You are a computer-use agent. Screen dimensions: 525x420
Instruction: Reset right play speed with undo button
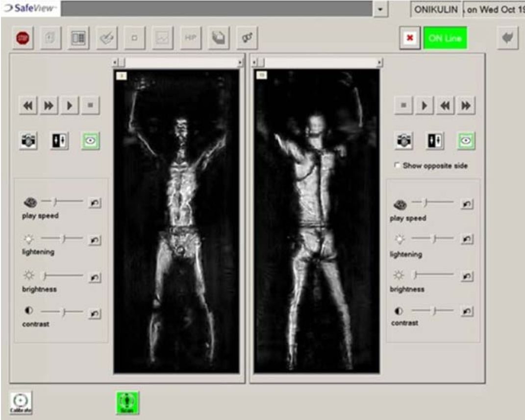click(x=467, y=204)
